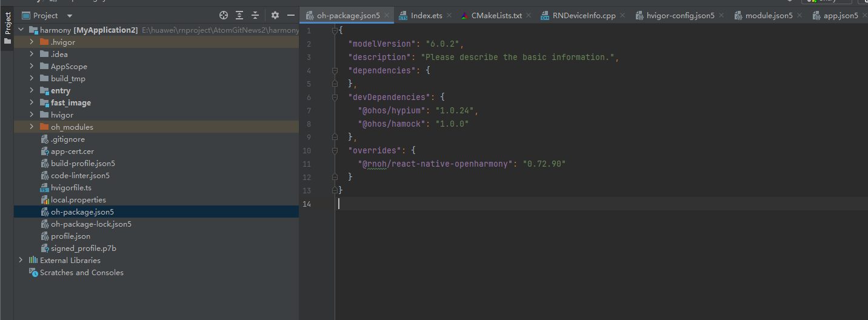This screenshot has height=320, width=868.
Task: Close the module.json5 tab
Action: tap(800, 16)
